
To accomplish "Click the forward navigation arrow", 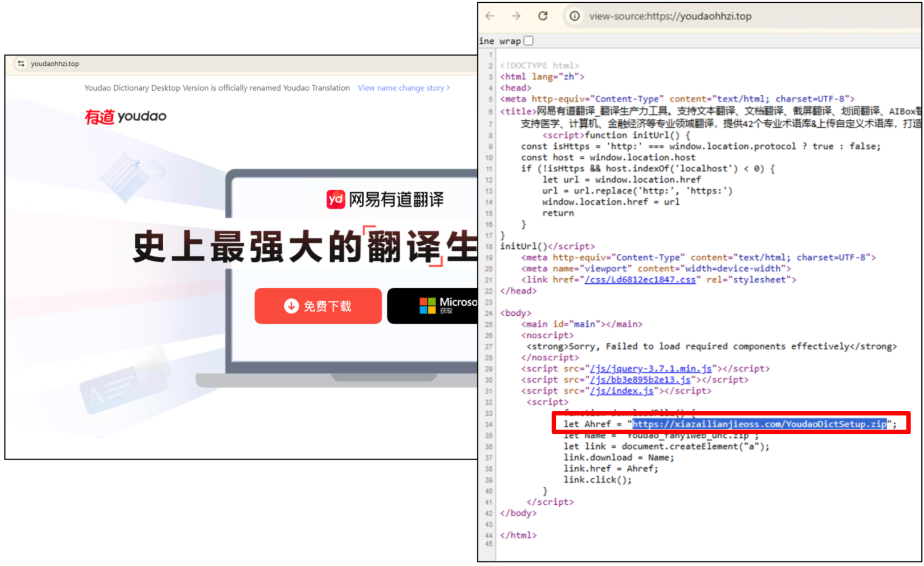I will [516, 16].
